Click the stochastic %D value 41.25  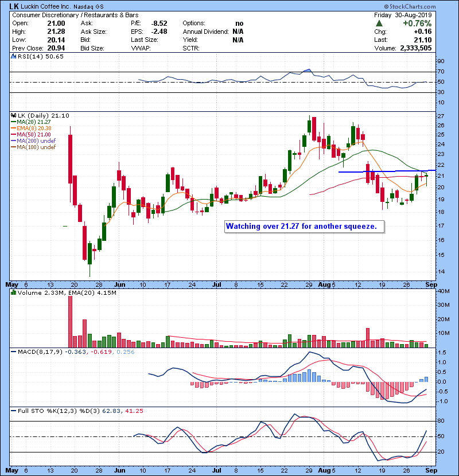[134, 411]
